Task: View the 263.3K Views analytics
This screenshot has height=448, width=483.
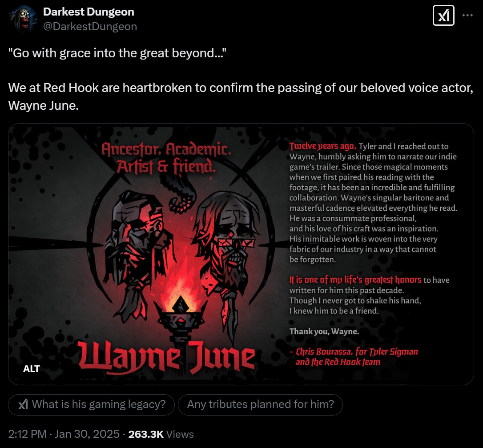Action: pyautogui.click(x=161, y=434)
